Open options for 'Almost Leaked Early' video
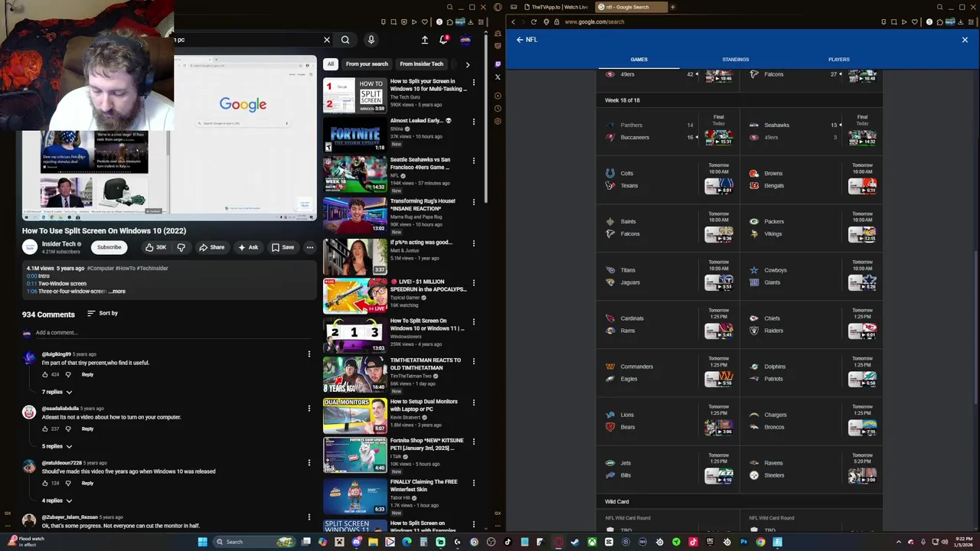 coord(473,122)
